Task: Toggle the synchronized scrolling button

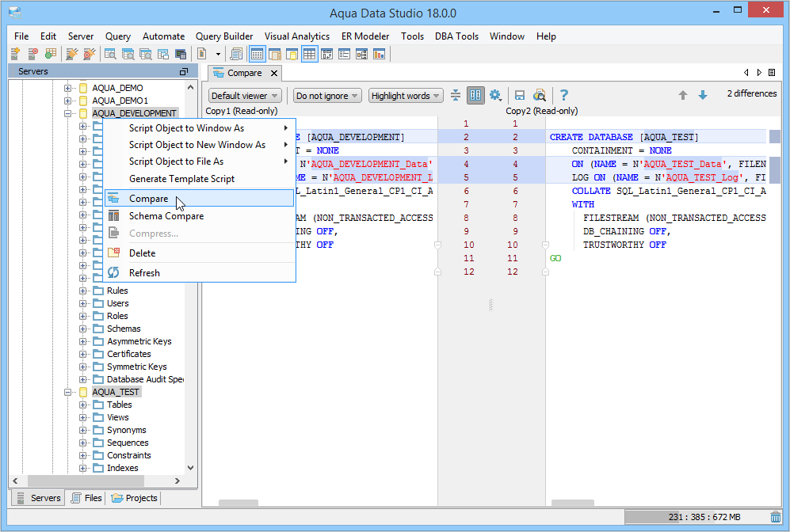Action: pyautogui.click(x=475, y=95)
